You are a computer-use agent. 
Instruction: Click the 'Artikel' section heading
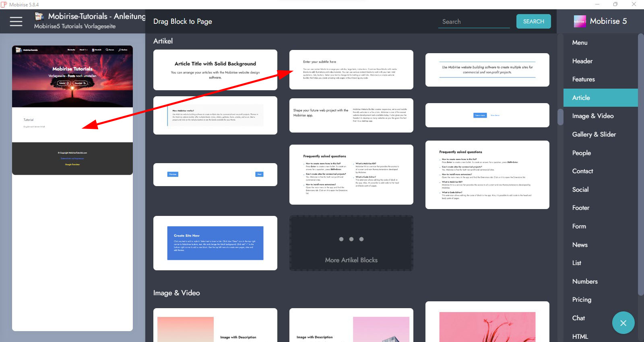163,41
